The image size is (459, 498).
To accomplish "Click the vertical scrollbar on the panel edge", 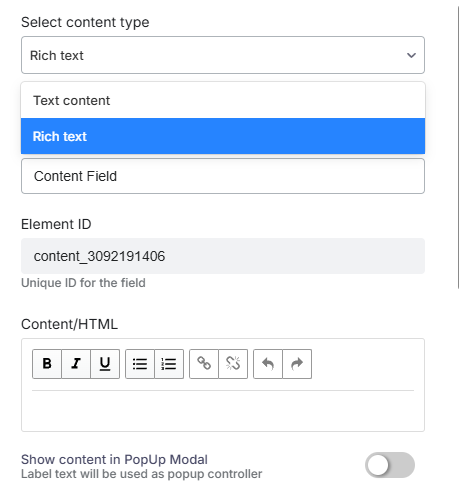I will 458,147.
